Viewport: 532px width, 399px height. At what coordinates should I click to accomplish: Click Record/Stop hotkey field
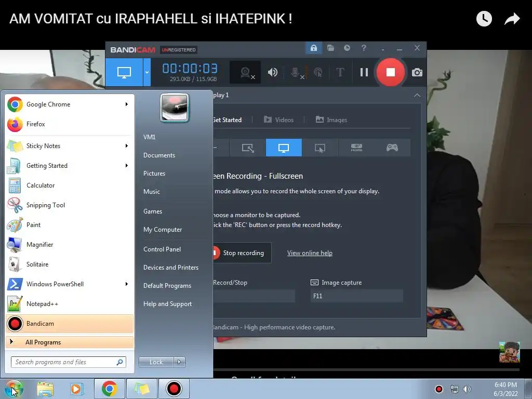tap(254, 296)
